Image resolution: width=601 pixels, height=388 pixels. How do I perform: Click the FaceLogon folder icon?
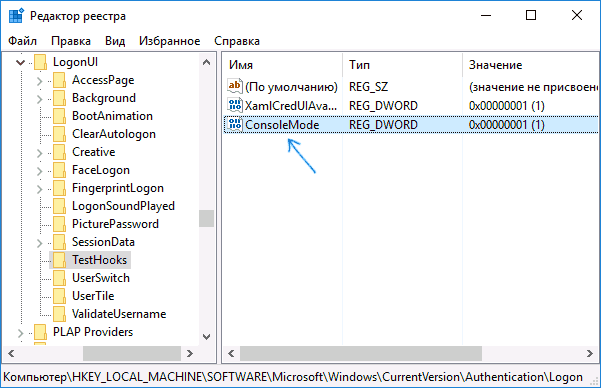[59, 170]
